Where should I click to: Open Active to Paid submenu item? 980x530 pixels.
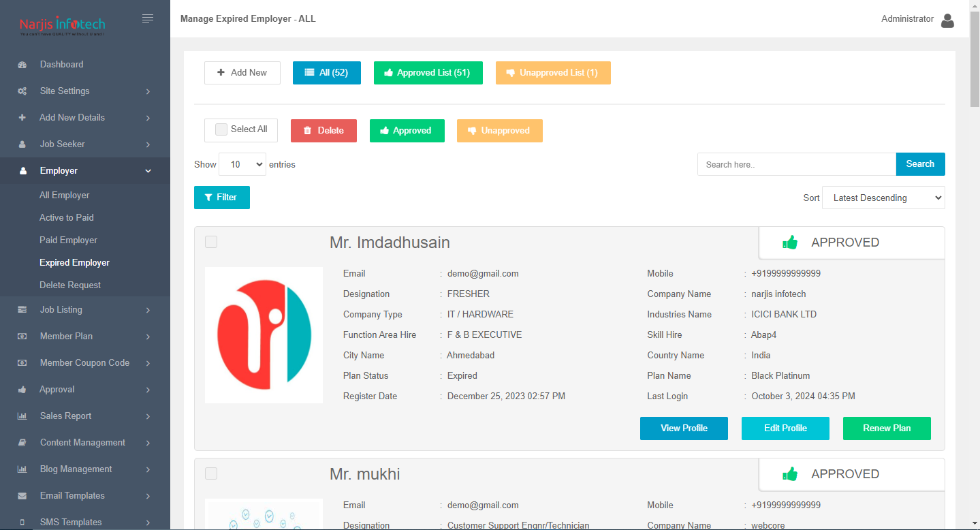pyautogui.click(x=67, y=218)
